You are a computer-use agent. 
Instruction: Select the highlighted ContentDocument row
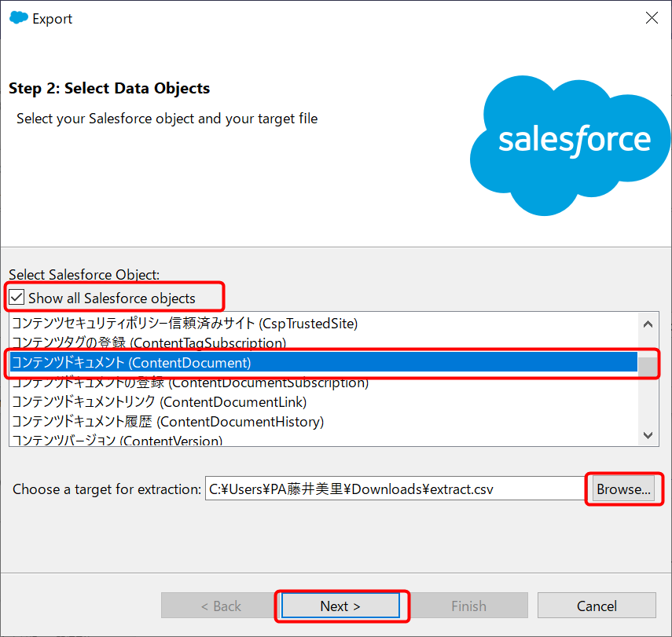click(324, 362)
